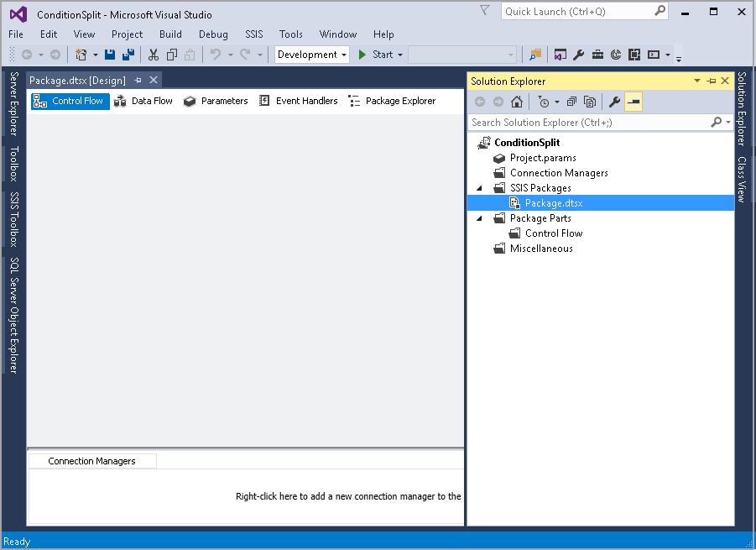The width and height of the screenshot is (756, 550).
Task: Open the SSIS menu
Action: pos(253,34)
